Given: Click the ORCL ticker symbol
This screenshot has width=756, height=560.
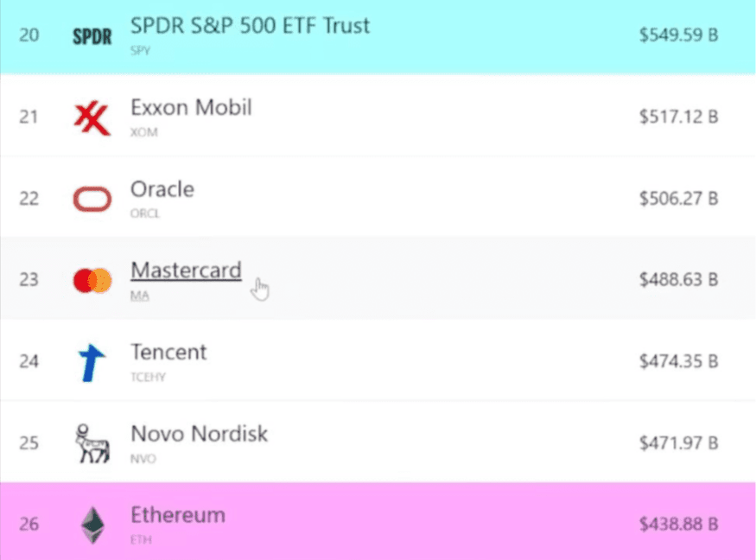Looking at the screenshot, I should click(x=145, y=214).
